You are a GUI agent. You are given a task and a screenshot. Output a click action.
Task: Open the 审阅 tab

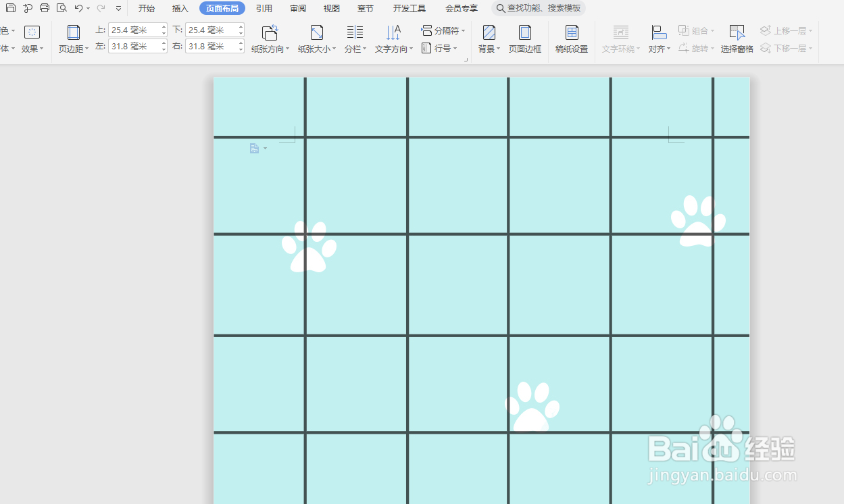(x=298, y=8)
